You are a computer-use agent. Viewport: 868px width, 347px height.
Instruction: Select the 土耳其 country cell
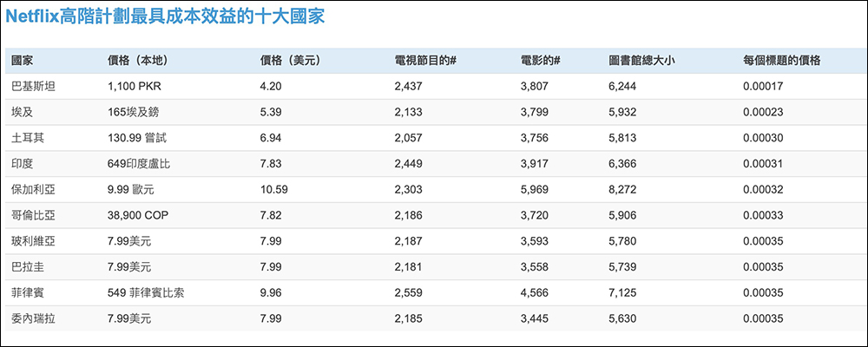29,138
